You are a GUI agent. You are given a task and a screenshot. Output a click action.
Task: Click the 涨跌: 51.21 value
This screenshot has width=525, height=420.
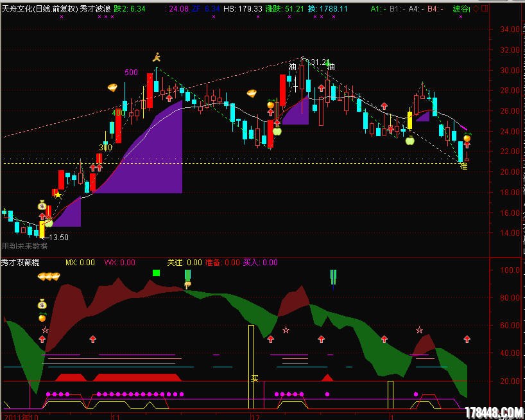coord(284,9)
